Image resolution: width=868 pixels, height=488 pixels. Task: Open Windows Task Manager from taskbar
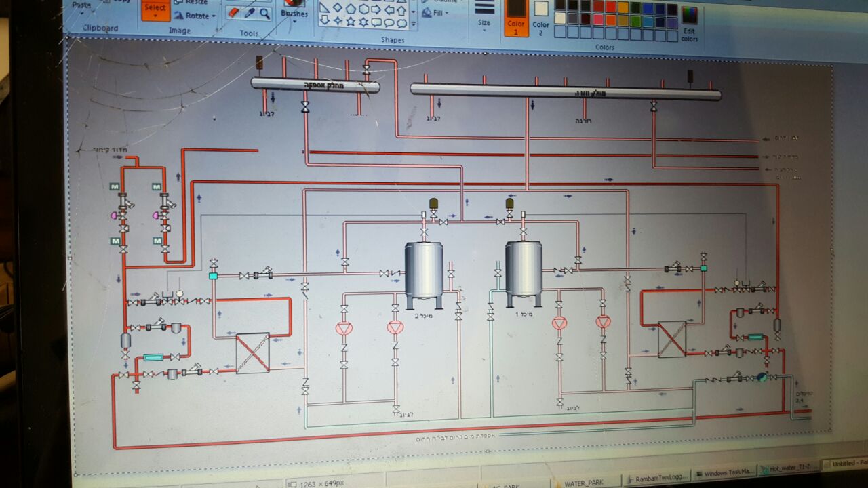pyautogui.click(x=726, y=472)
